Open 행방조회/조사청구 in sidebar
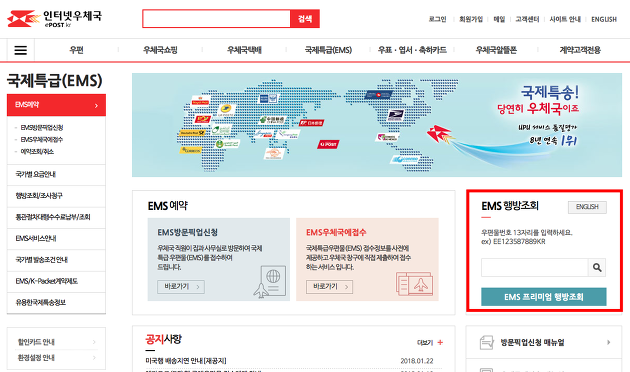Image resolution: width=630 pixels, height=372 pixels. coord(56,196)
